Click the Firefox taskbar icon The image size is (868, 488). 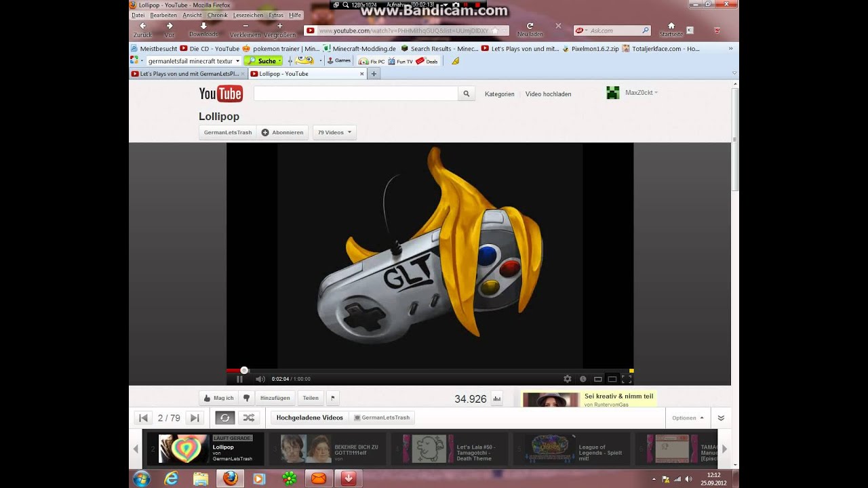click(x=230, y=479)
